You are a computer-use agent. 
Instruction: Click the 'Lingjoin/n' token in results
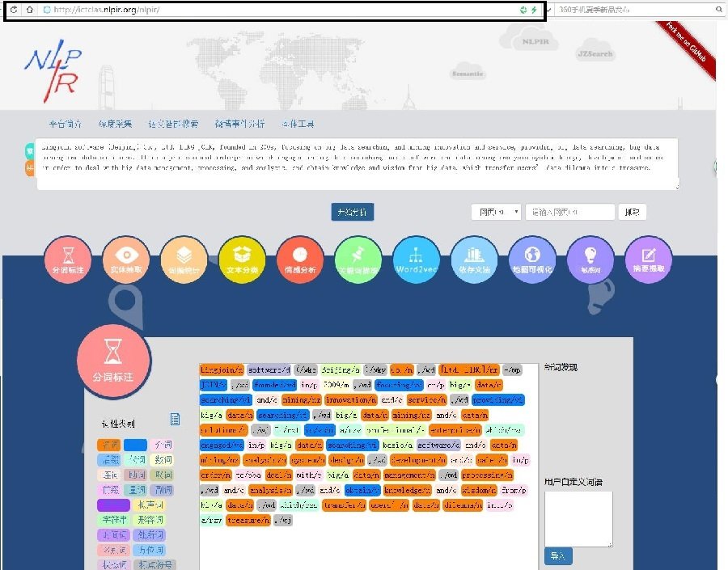point(222,370)
